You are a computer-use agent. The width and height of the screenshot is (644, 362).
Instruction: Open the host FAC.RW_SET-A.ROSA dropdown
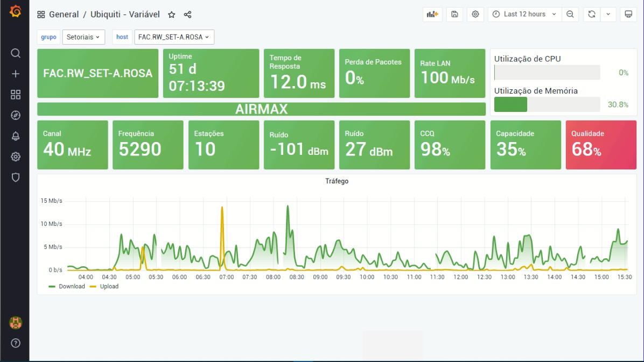pos(174,37)
